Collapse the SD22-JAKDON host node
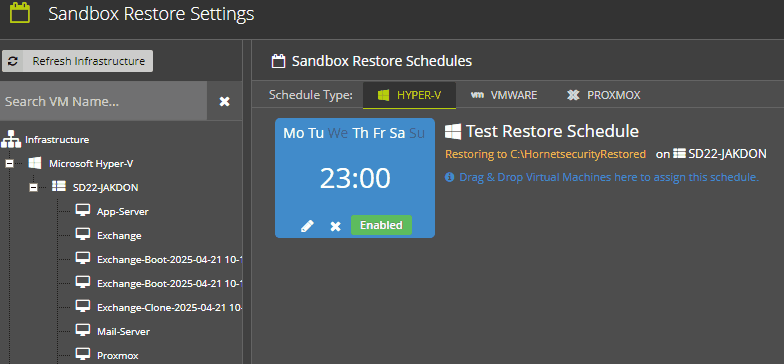The image size is (784, 364). 34,188
